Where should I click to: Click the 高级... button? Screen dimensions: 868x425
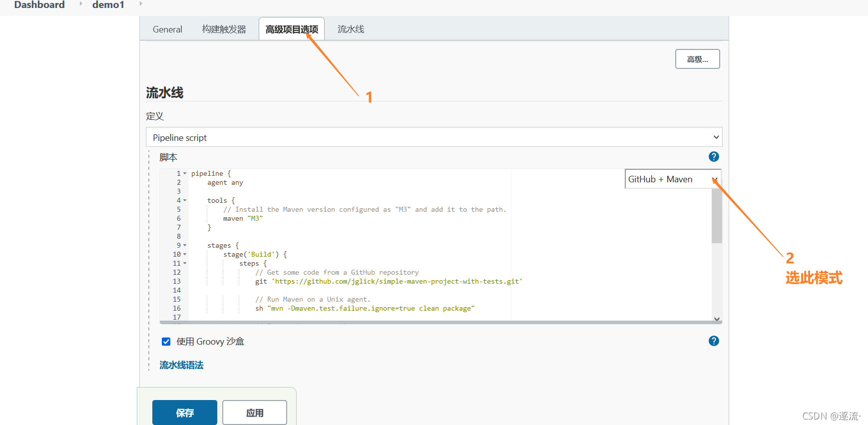tap(697, 59)
